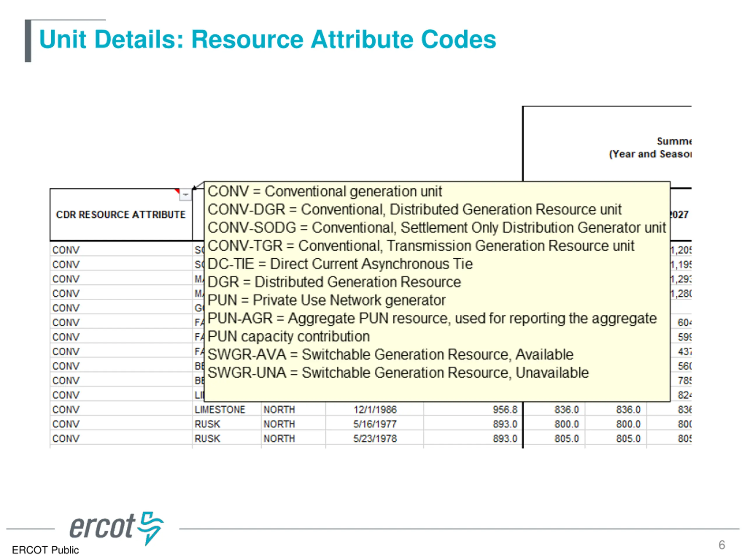This screenshot has width=747, height=560.
Task: Click the CONV-SODG definition line
Action: [x=437, y=228]
